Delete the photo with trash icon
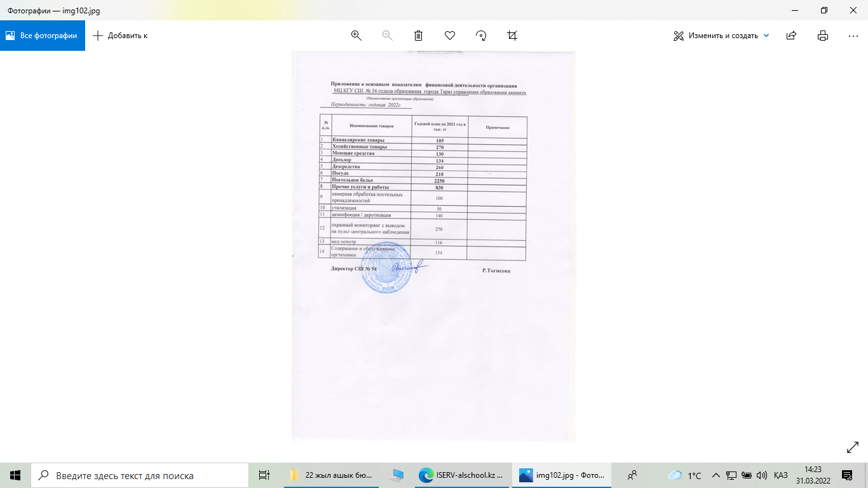Image resolution: width=868 pixels, height=488 pixels. pos(419,36)
